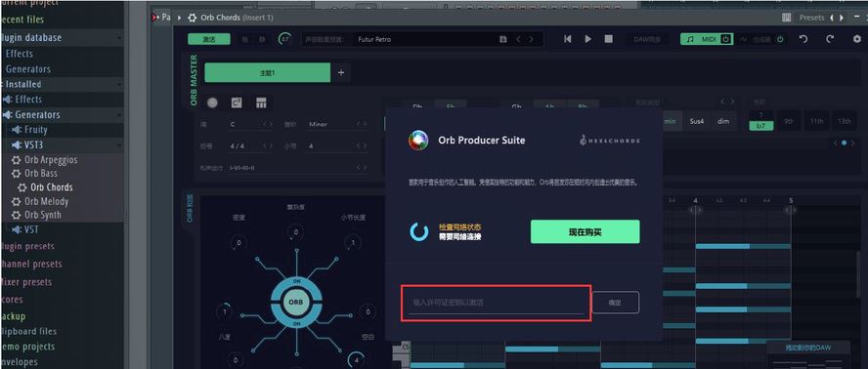The image size is (868, 369).
Task: Toggle the 9th extension button
Action: 789,121
